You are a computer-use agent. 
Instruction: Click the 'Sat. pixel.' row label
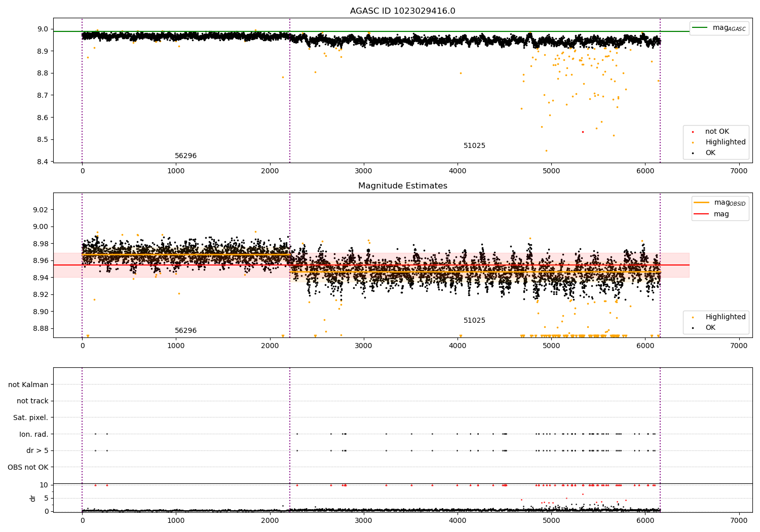click(31, 418)
